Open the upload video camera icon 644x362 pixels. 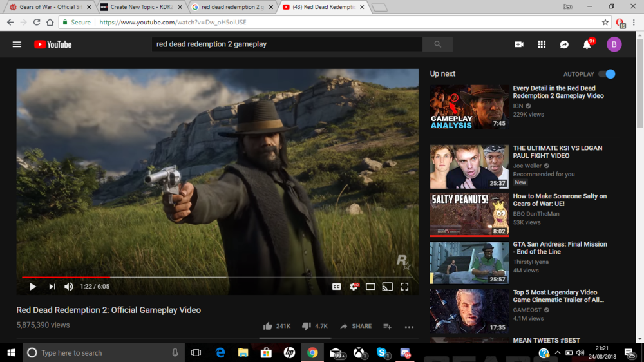pyautogui.click(x=519, y=44)
